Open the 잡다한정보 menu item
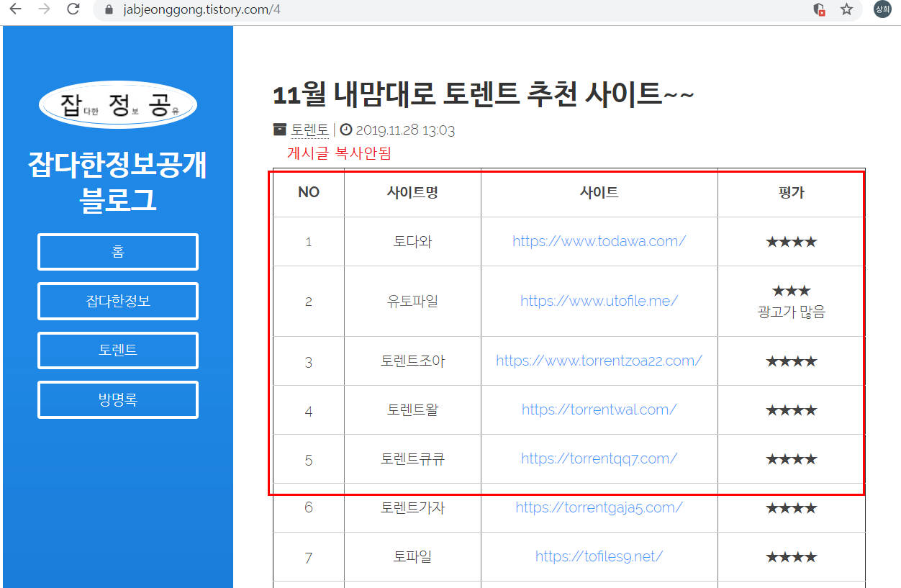The image size is (901, 588). [x=118, y=301]
